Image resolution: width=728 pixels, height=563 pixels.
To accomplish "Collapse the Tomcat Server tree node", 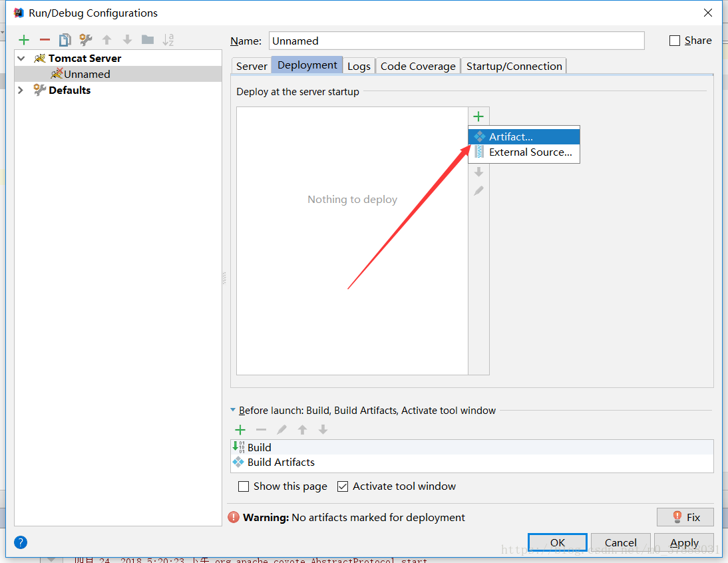I will coord(21,59).
